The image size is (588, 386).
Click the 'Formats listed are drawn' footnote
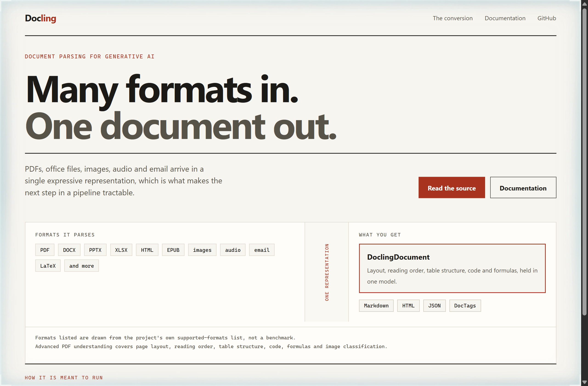pyautogui.click(x=165, y=338)
